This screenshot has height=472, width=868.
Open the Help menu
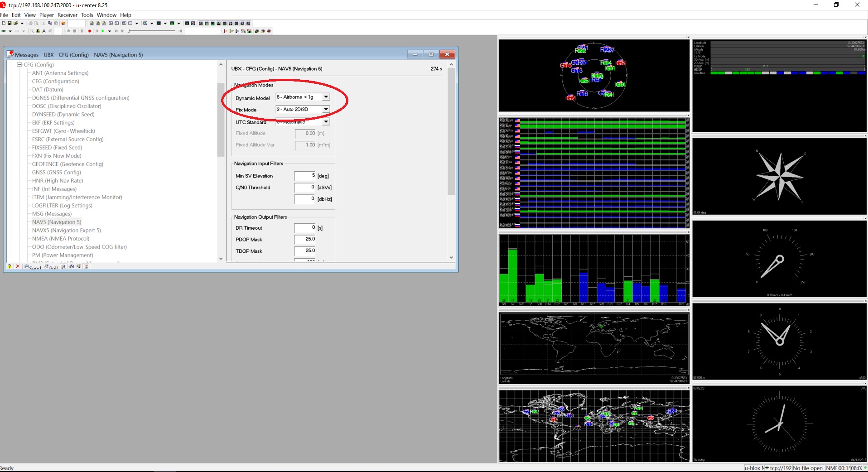pos(125,15)
